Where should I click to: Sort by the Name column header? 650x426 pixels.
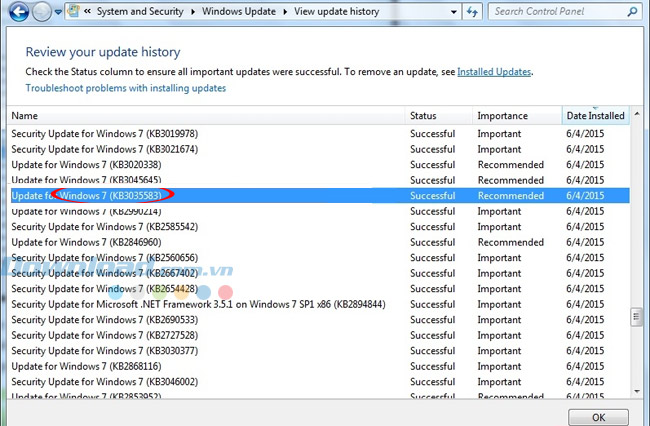pos(206,116)
